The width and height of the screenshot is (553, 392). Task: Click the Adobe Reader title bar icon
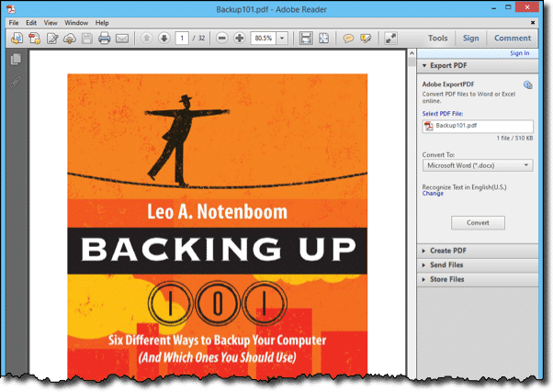tap(11, 9)
